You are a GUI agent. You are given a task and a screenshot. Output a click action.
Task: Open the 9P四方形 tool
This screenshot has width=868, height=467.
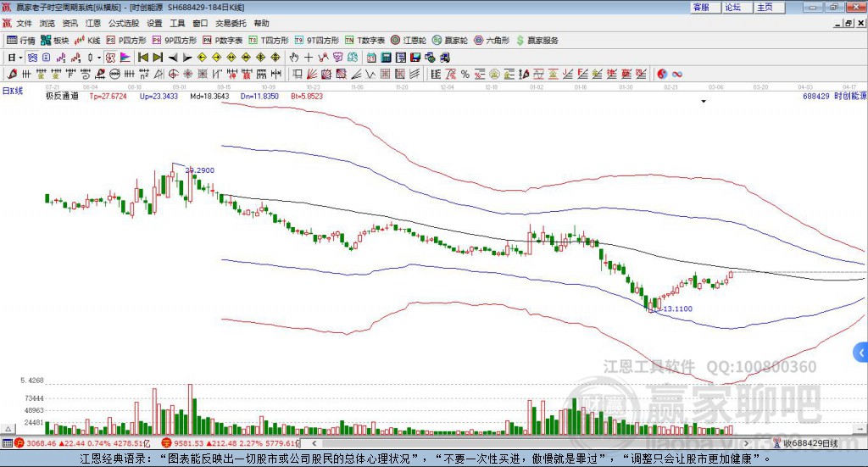tap(175, 41)
